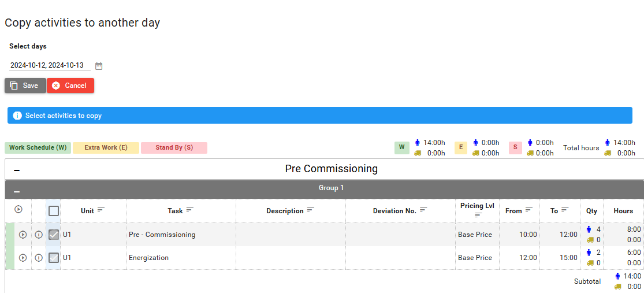
Task: Click the Work Schedule (W) legend
Action: tap(38, 147)
